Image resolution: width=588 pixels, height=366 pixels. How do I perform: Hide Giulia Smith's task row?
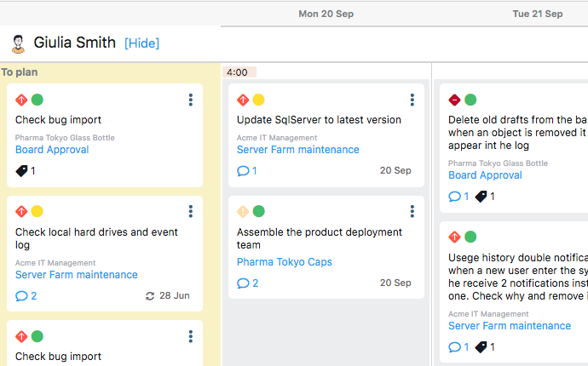pos(141,43)
